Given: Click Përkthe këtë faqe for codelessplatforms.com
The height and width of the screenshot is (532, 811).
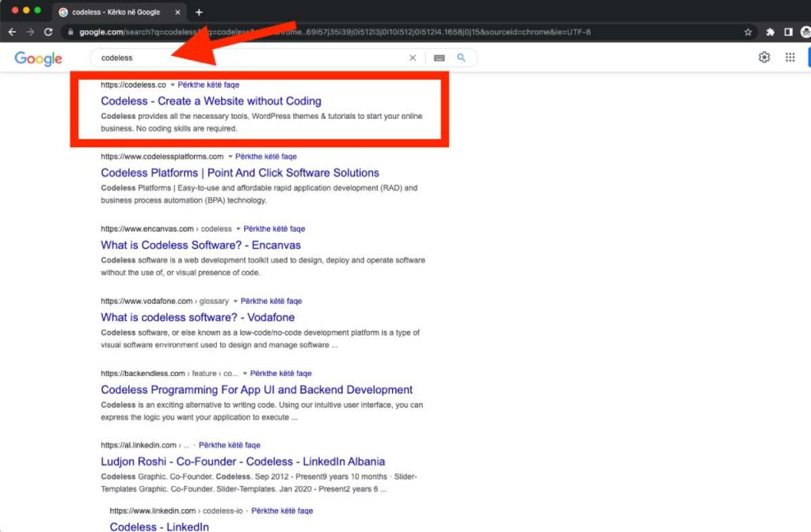Looking at the screenshot, I should pos(266,157).
